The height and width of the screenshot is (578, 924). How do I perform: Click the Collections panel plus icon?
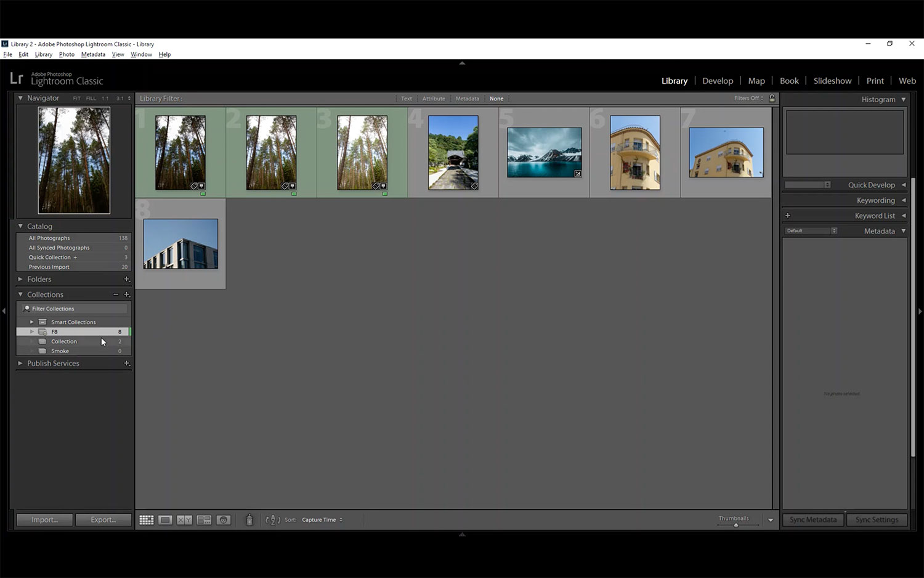(x=127, y=295)
